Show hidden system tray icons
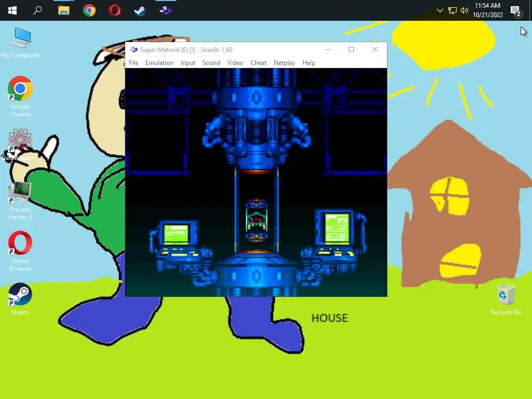532x399 pixels. click(x=440, y=10)
